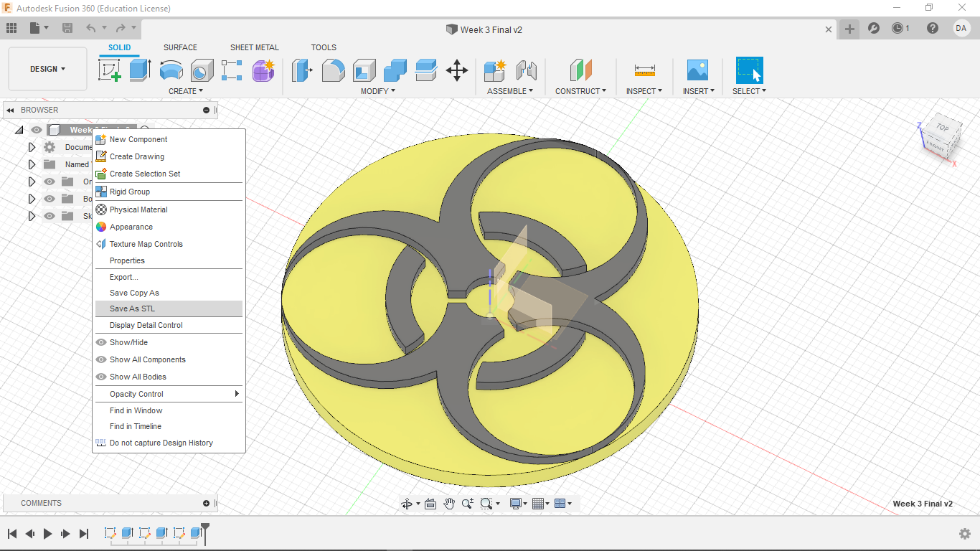
Task: Jump to timeline beginning
Action: click(x=12, y=534)
